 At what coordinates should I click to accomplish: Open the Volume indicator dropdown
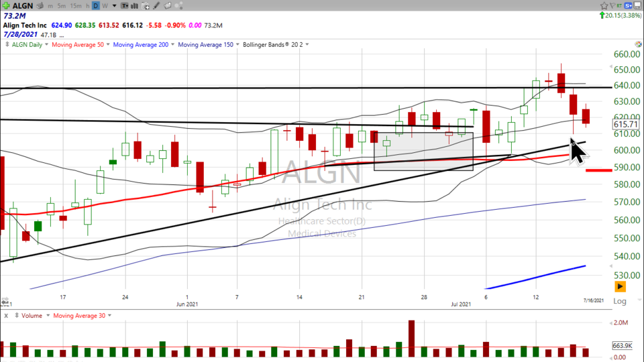coord(48,316)
